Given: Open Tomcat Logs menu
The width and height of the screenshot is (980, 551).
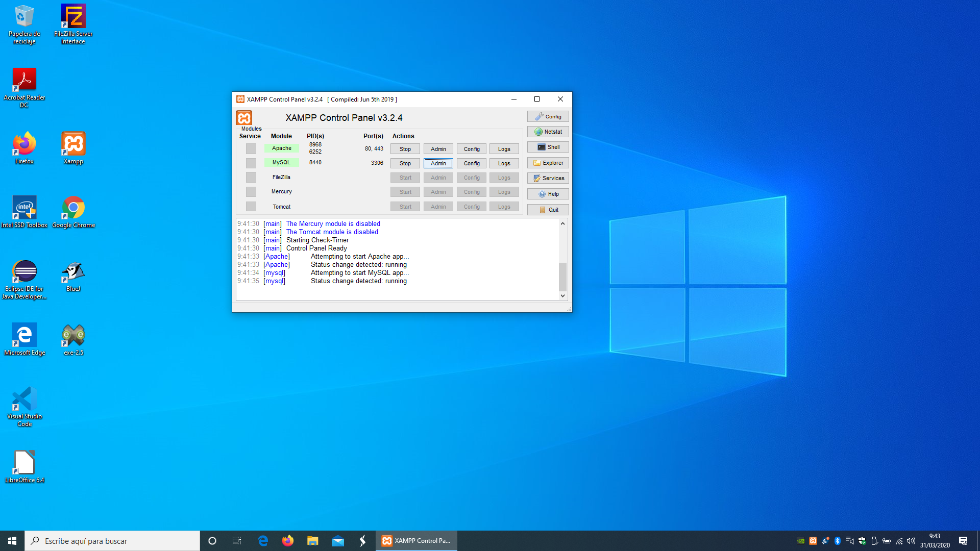Looking at the screenshot, I should click(504, 207).
